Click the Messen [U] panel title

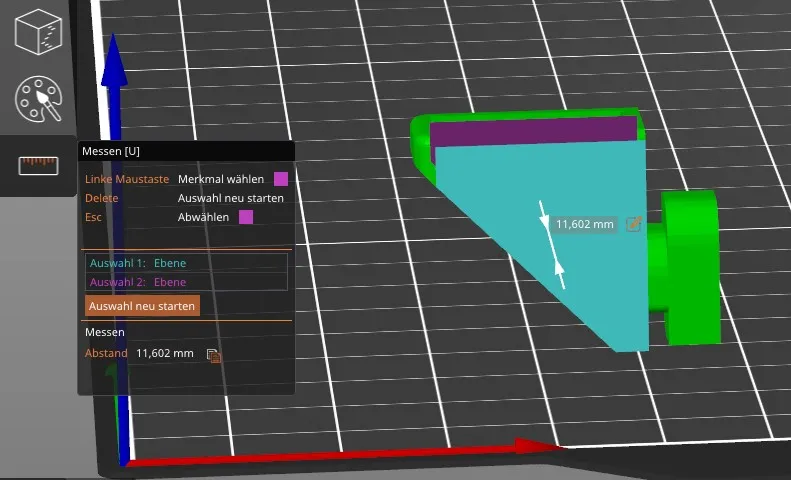pos(111,151)
